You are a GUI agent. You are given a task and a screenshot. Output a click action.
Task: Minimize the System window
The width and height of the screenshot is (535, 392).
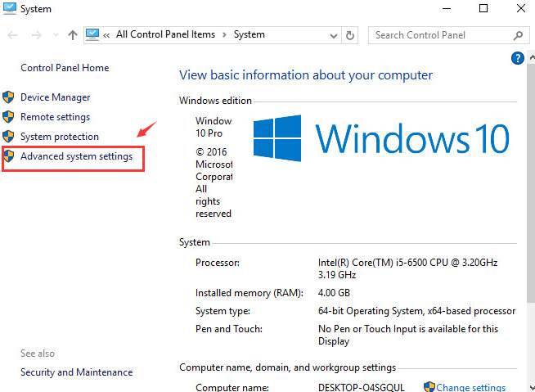[447, 8]
